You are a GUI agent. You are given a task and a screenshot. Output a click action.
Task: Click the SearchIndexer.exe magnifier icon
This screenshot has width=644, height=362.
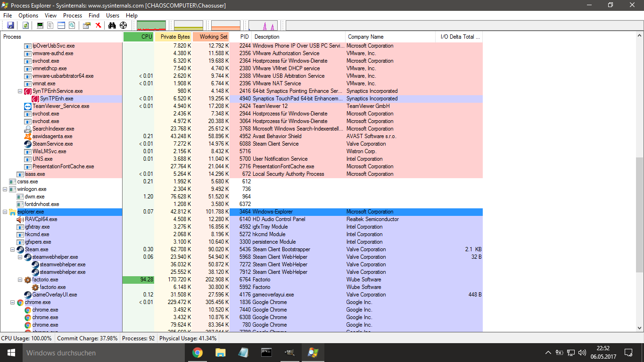28,129
